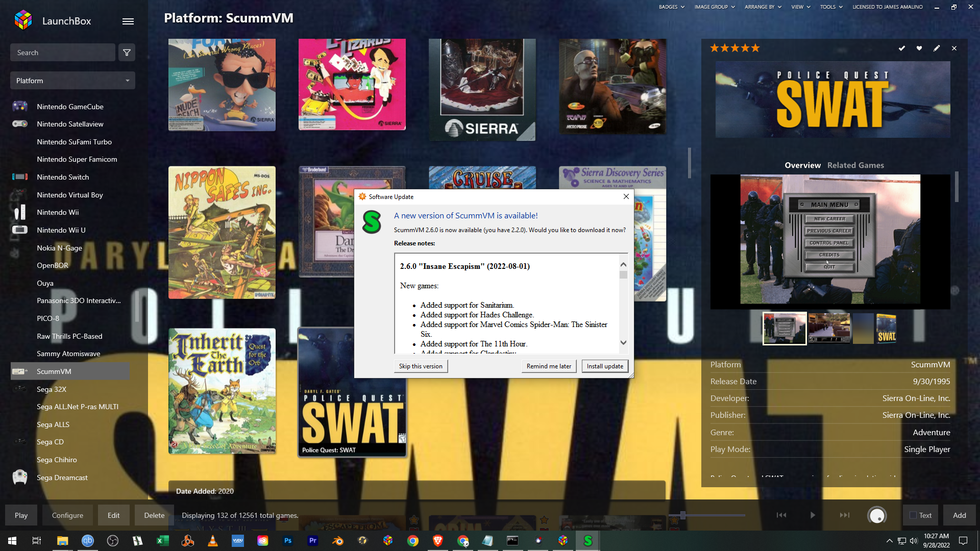Expand the Platform category dropdown
The width and height of the screenshot is (980, 551).
[72, 81]
